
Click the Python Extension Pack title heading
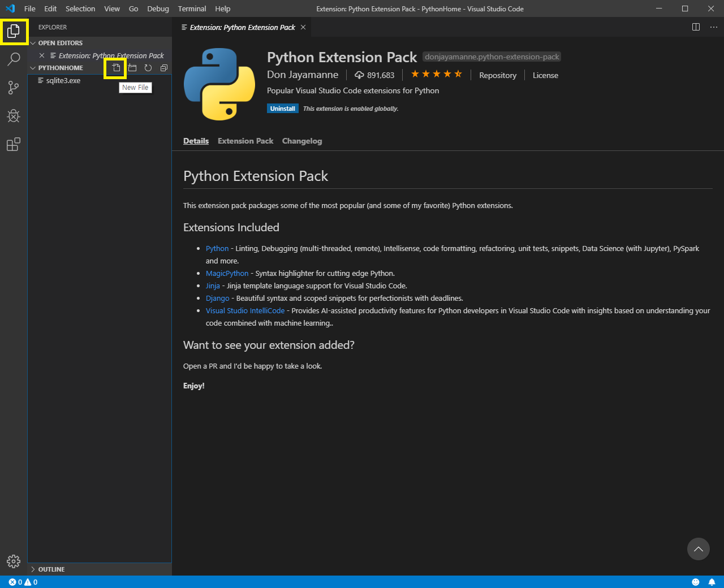[x=342, y=57]
